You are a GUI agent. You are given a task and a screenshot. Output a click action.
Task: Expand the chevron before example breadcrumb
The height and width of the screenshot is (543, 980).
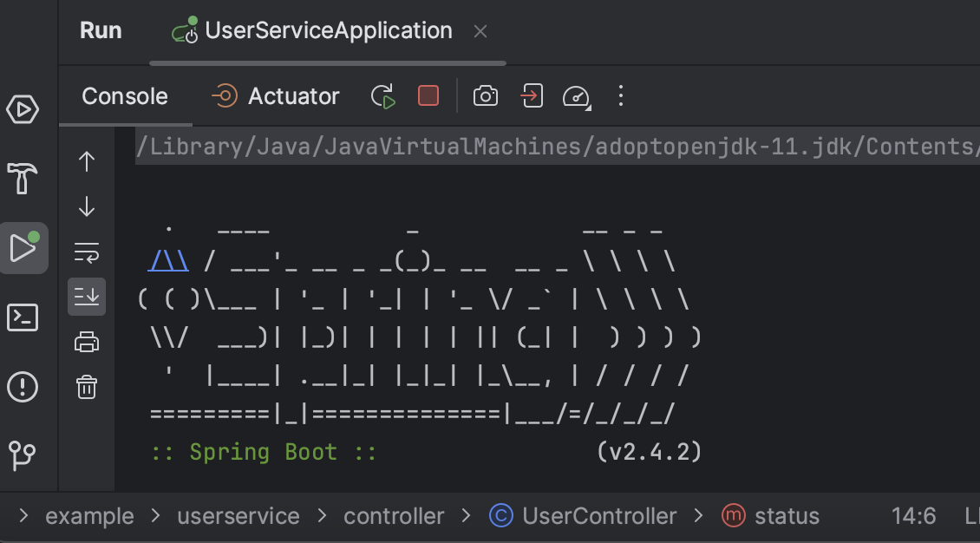point(23,515)
